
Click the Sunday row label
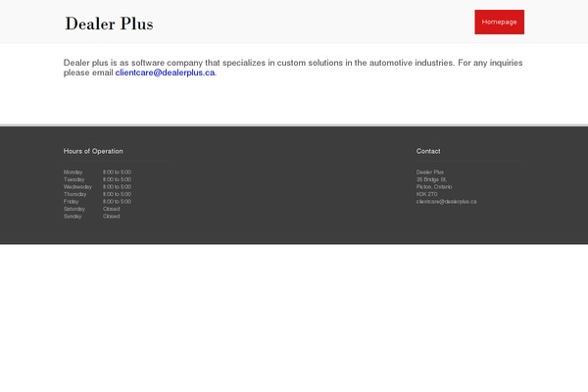[73, 216]
